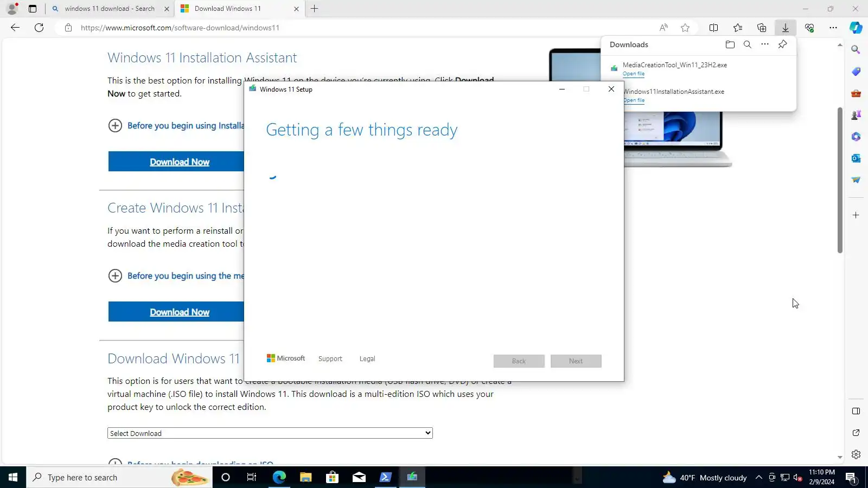Click Legal link in Windows 11 Setup

point(367,359)
